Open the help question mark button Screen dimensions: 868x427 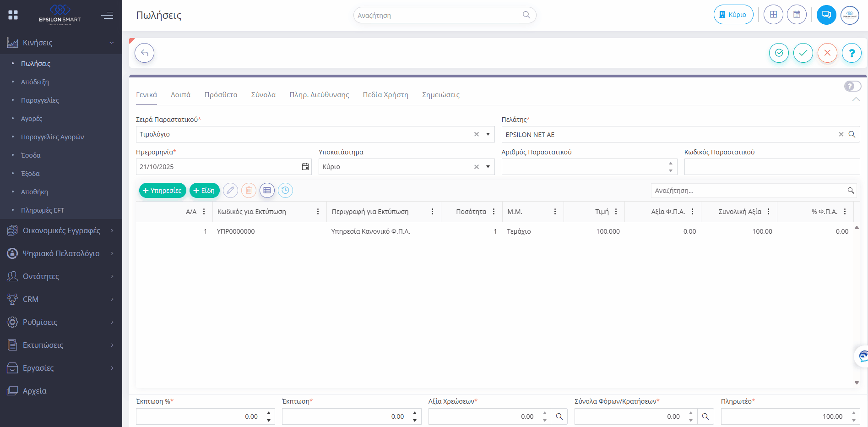click(x=852, y=53)
